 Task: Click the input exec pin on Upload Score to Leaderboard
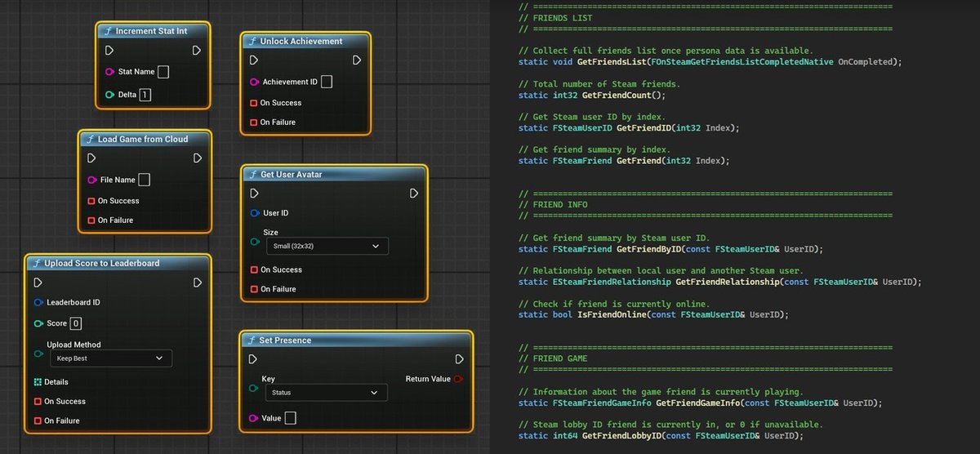point(38,283)
